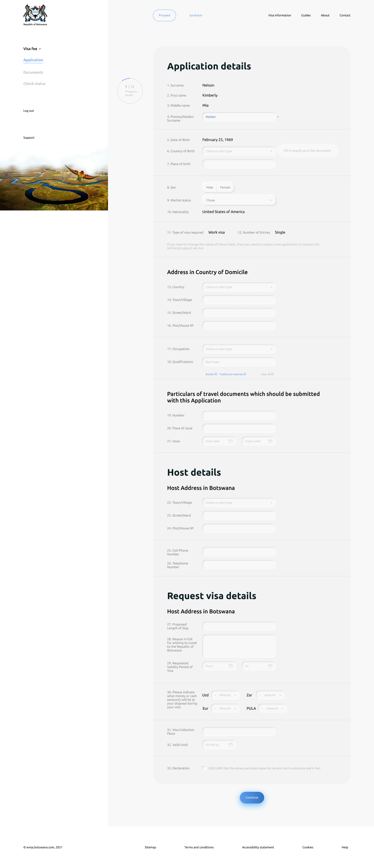
Task: Check the Declaration checkbox
Action: tap(204, 768)
